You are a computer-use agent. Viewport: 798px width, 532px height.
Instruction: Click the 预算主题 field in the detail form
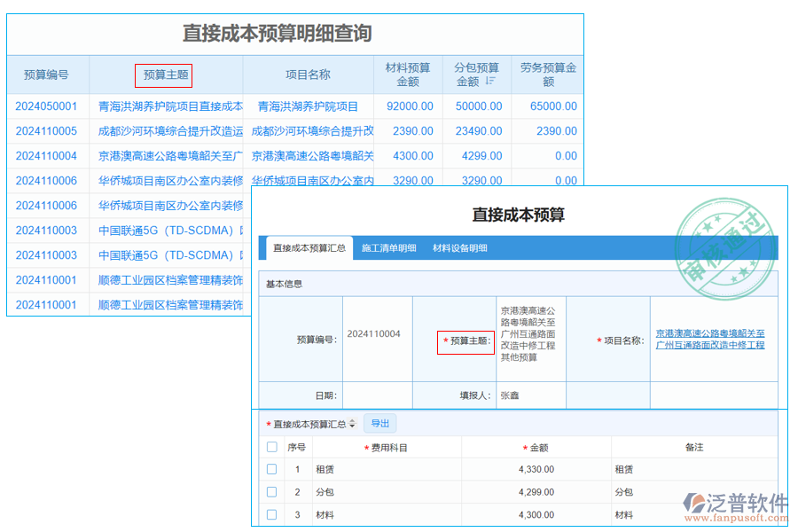[x=466, y=341]
